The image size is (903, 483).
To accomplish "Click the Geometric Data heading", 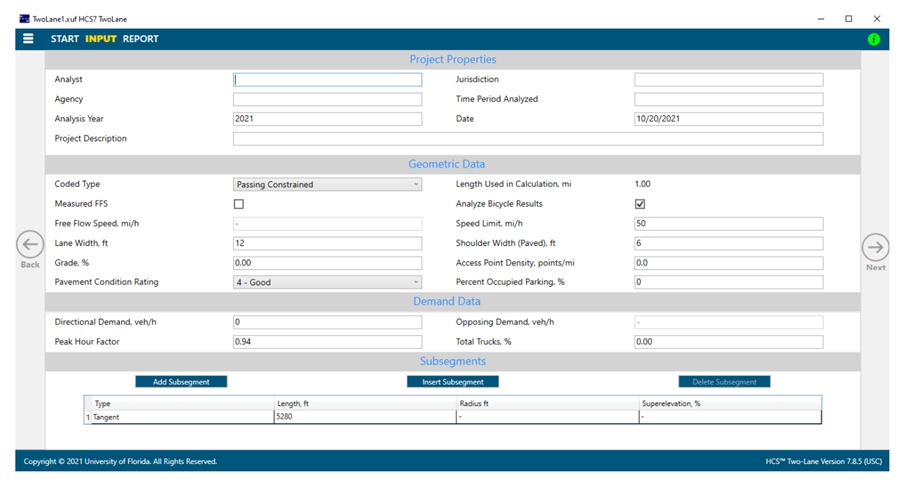I will click(446, 164).
